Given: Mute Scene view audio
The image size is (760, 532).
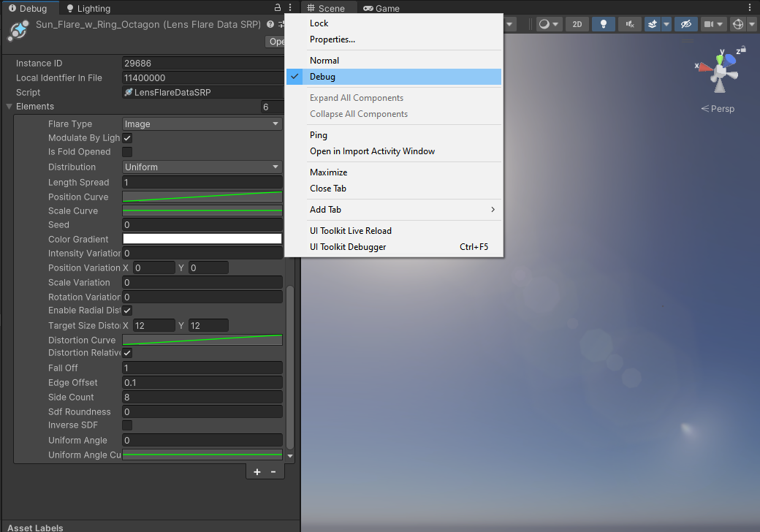Looking at the screenshot, I should 629,24.
